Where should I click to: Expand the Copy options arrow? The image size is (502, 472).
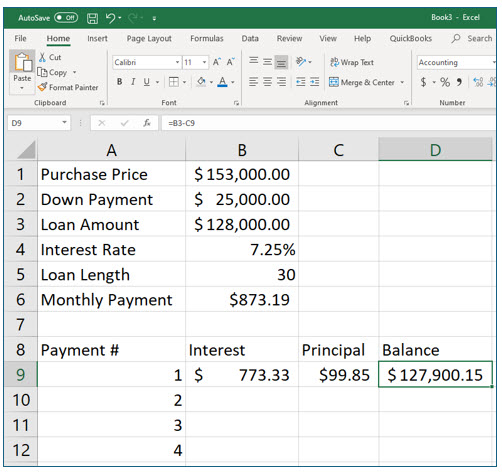pos(74,72)
